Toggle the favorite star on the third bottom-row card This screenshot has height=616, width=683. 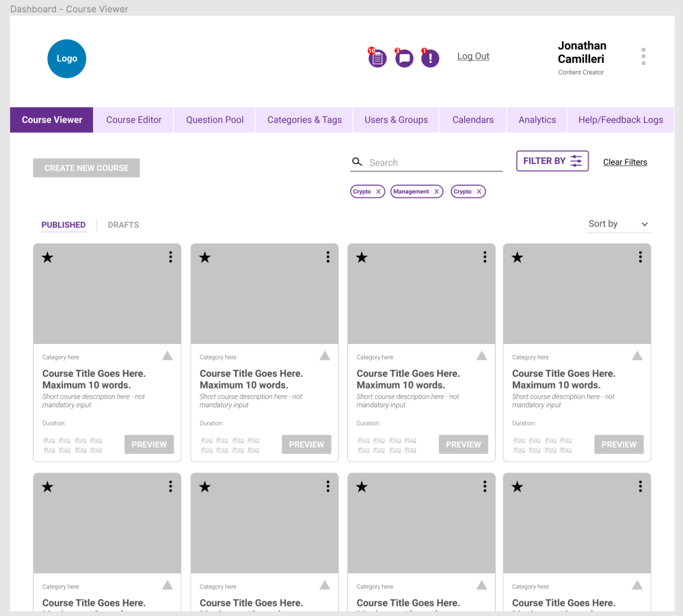pyautogui.click(x=362, y=487)
